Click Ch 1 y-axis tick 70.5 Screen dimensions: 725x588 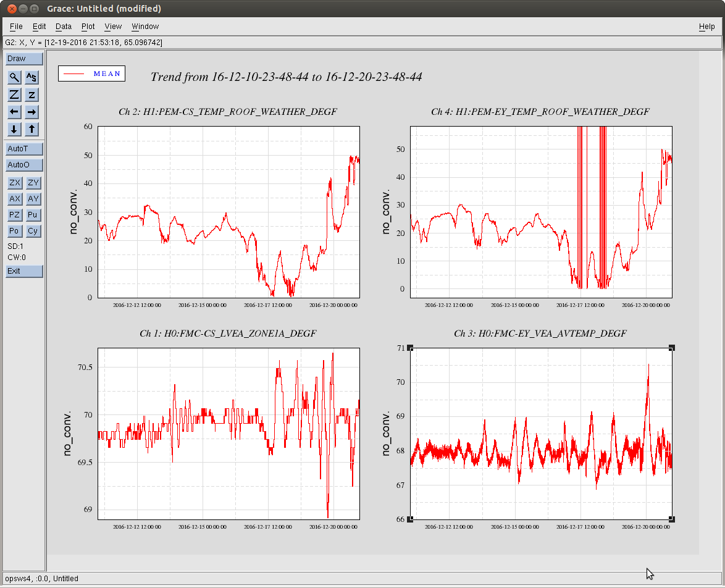click(x=85, y=367)
